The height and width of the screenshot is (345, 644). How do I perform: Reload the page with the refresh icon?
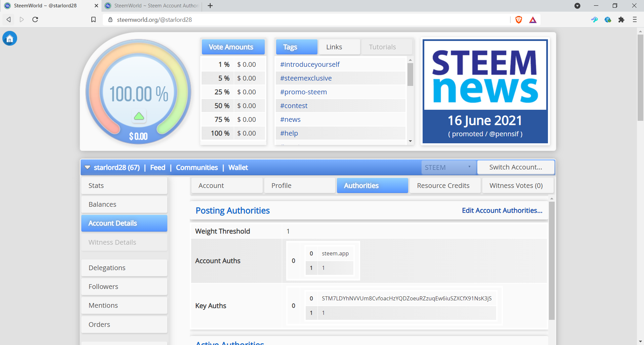coord(35,19)
